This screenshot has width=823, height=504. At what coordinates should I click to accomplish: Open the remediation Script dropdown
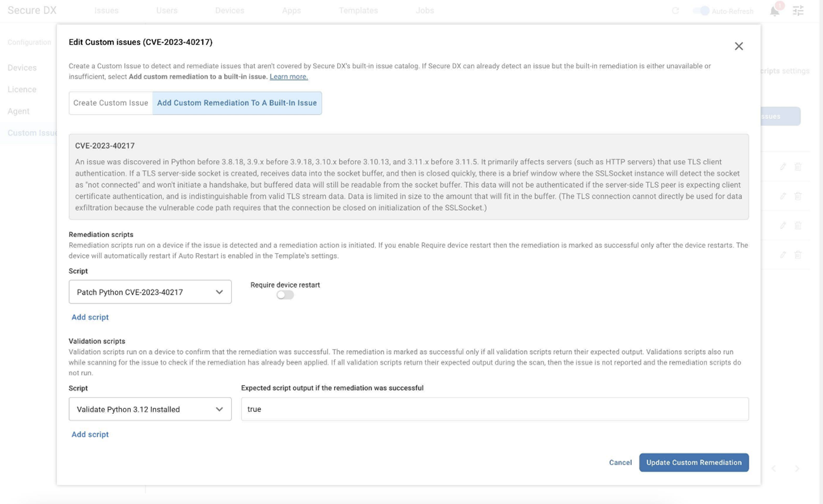(150, 292)
